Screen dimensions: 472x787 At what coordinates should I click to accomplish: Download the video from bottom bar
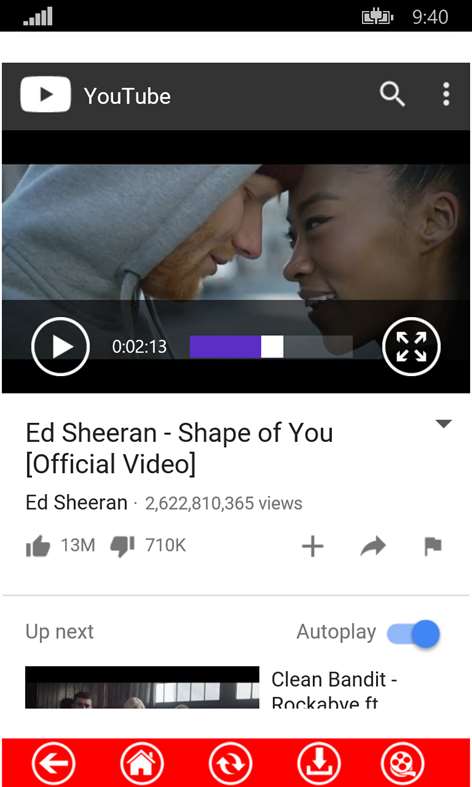[318, 764]
